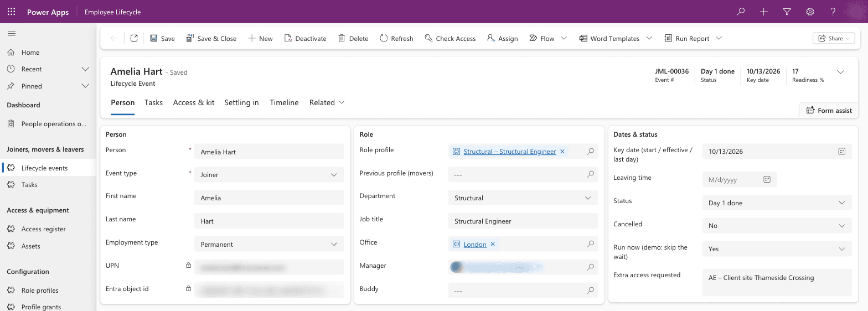Open the advanced find filter icon
Viewport: 868px width, 311px height.
pos(787,12)
